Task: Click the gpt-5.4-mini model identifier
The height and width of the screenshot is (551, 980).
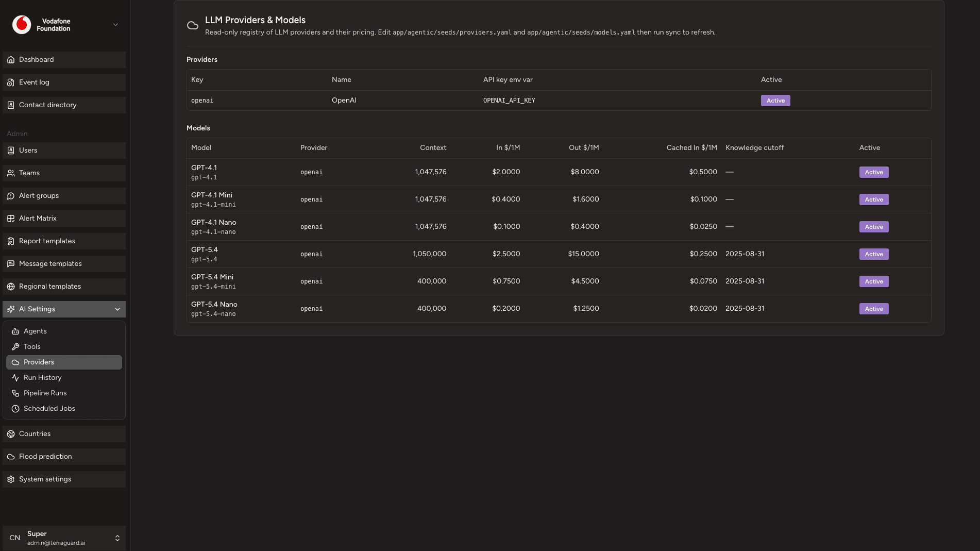Action: [213, 287]
